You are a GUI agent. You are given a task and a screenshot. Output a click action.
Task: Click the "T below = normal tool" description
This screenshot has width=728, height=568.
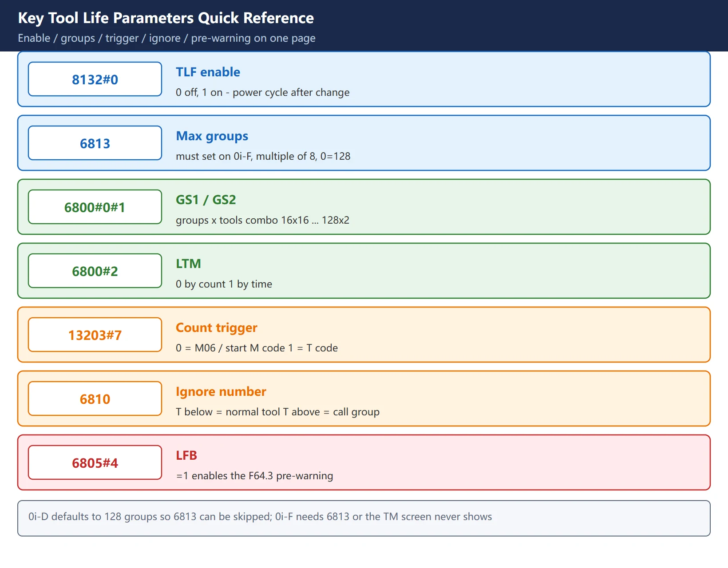(x=277, y=412)
